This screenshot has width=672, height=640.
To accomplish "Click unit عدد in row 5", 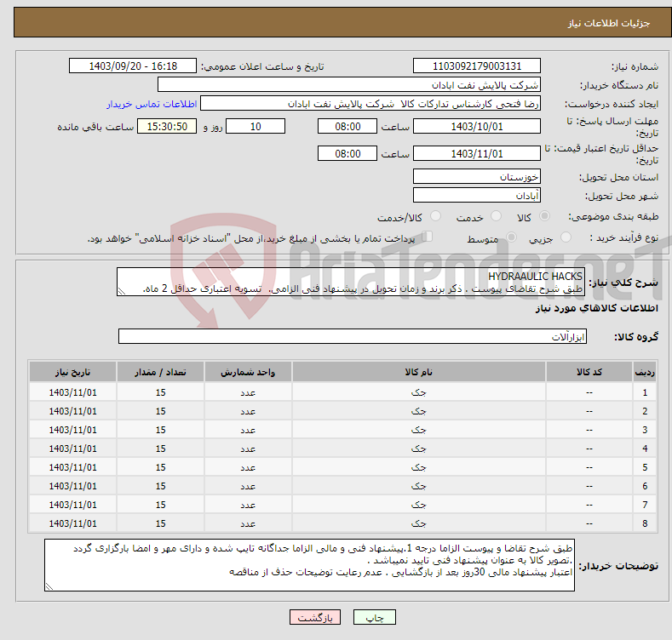I will pyautogui.click(x=248, y=467).
